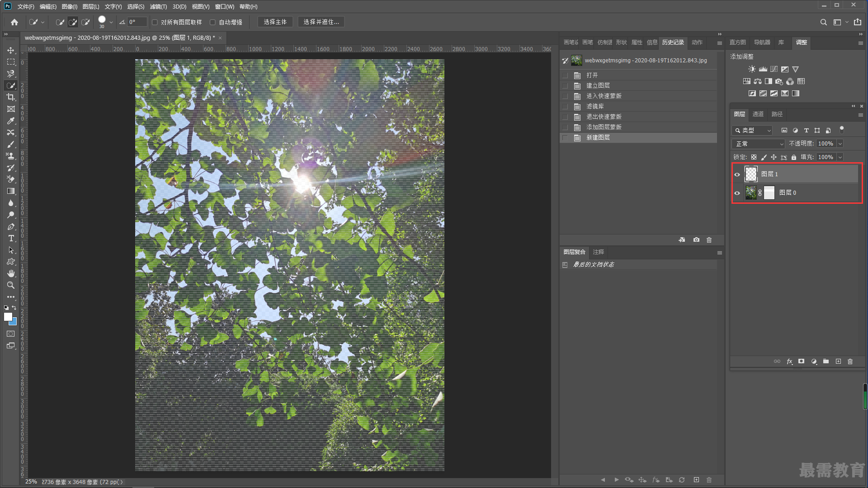Image resolution: width=868 pixels, height=488 pixels.
Task: Open 滤镜(T) menu
Action: tap(158, 6)
